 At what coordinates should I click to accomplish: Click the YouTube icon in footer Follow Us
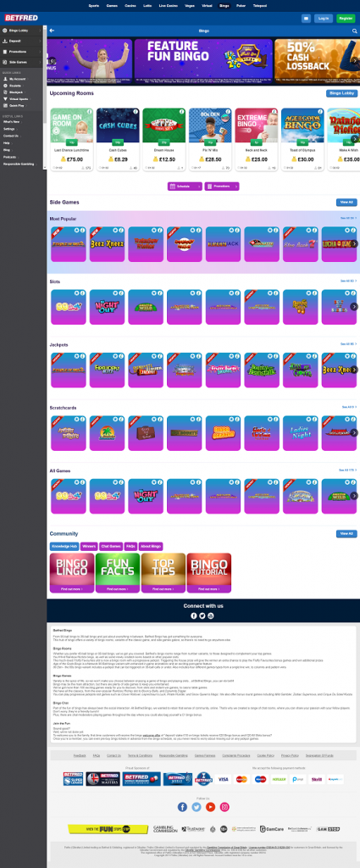click(210, 807)
